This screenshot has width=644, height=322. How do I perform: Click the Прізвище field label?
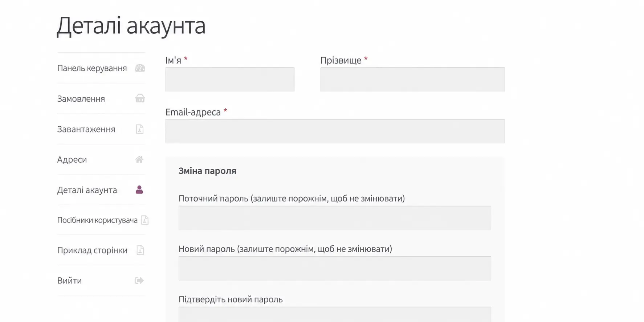point(341,60)
